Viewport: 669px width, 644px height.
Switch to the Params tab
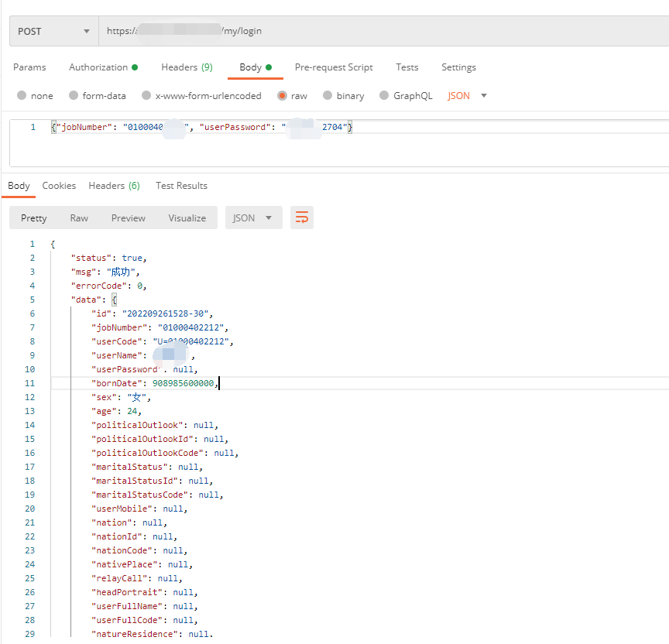(x=29, y=67)
